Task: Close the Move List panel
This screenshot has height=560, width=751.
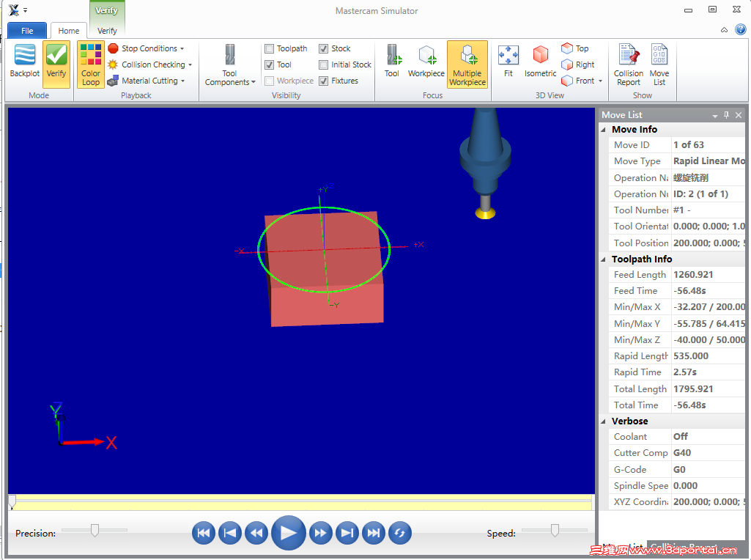Action: tap(739, 115)
